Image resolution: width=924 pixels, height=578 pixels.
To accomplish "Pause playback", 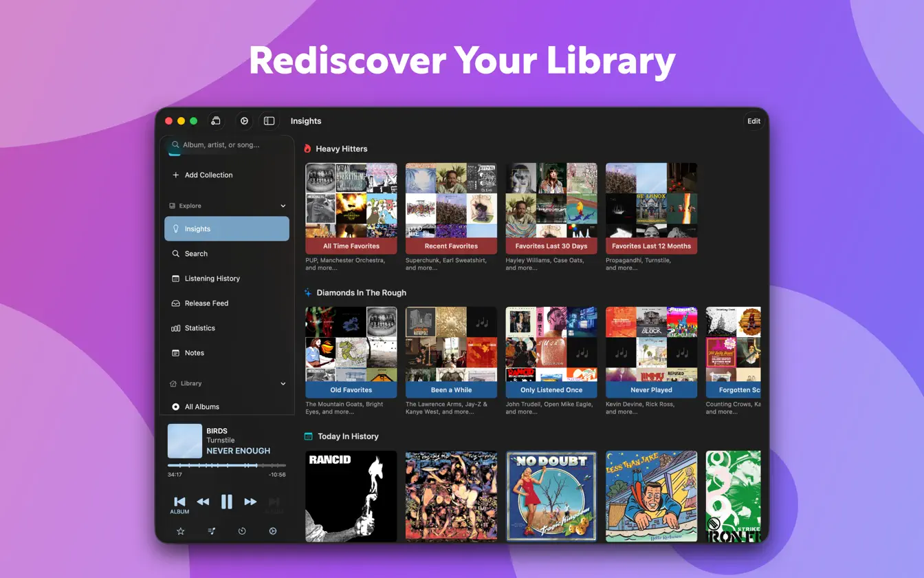I will click(227, 502).
